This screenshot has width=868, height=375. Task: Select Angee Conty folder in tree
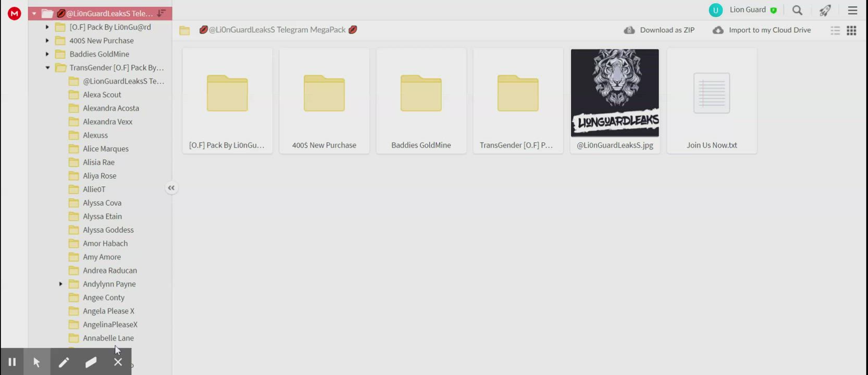[x=104, y=298]
